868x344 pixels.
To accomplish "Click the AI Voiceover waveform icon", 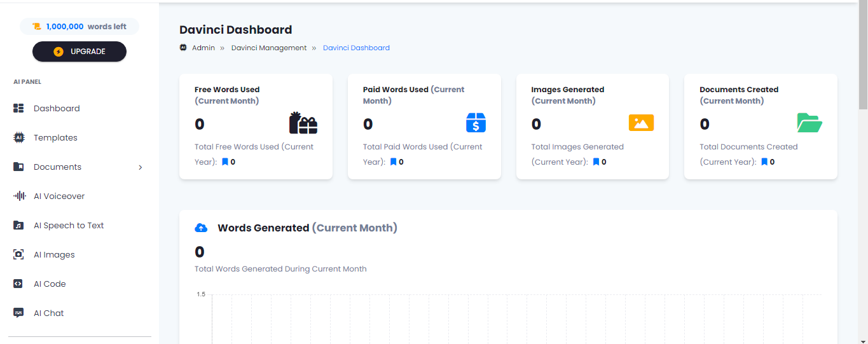I will (x=19, y=196).
